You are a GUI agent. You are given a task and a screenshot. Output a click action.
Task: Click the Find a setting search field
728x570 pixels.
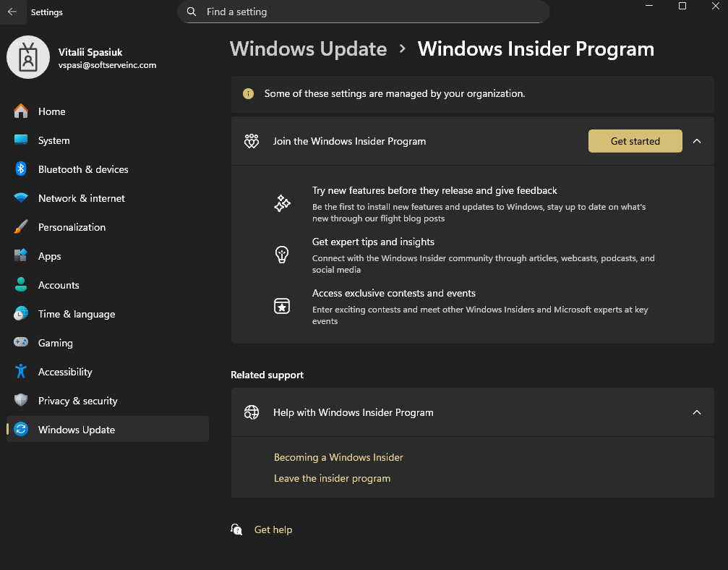pos(364,12)
